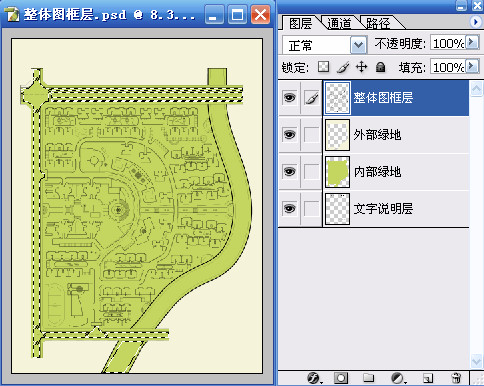The image size is (484, 386).
Task: Switch to the 通道 tab
Action: point(339,23)
